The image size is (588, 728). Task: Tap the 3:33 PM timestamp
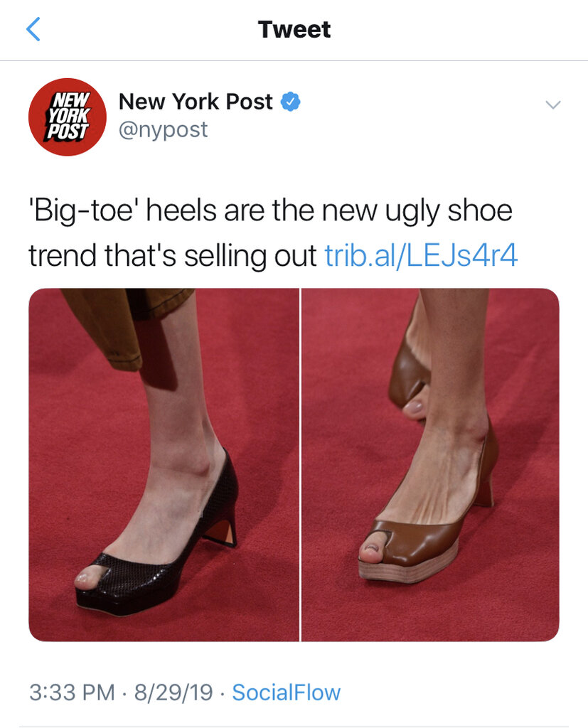point(72,692)
